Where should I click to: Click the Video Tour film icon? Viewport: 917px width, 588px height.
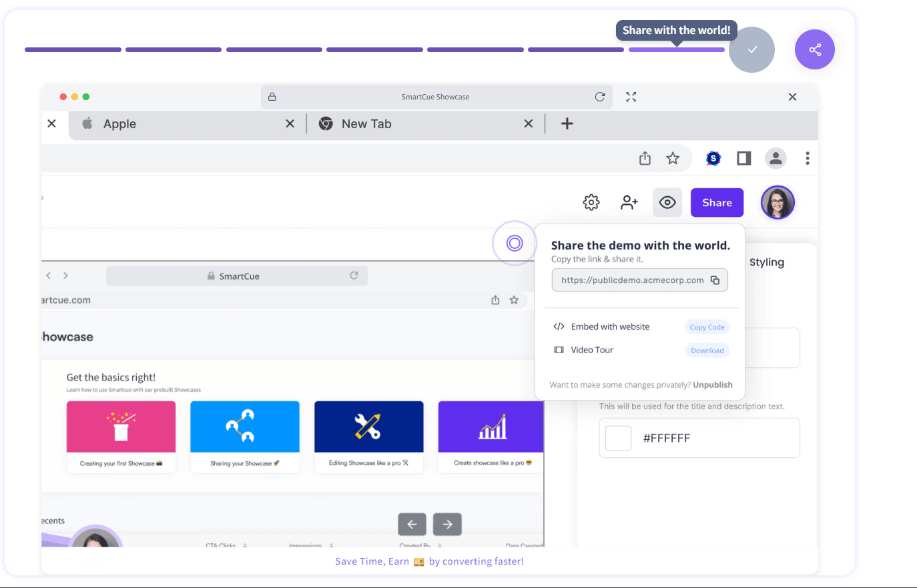[559, 350]
